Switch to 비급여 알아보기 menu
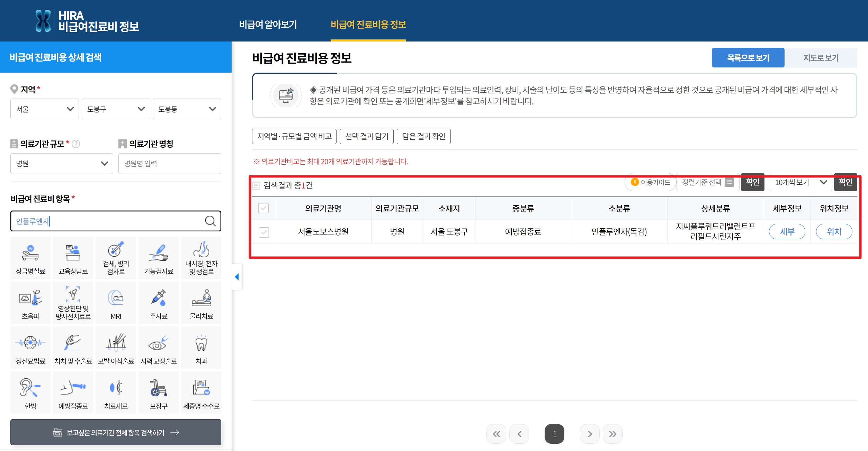The width and height of the screenshot is (868, 451). click(x=268, y=24)
